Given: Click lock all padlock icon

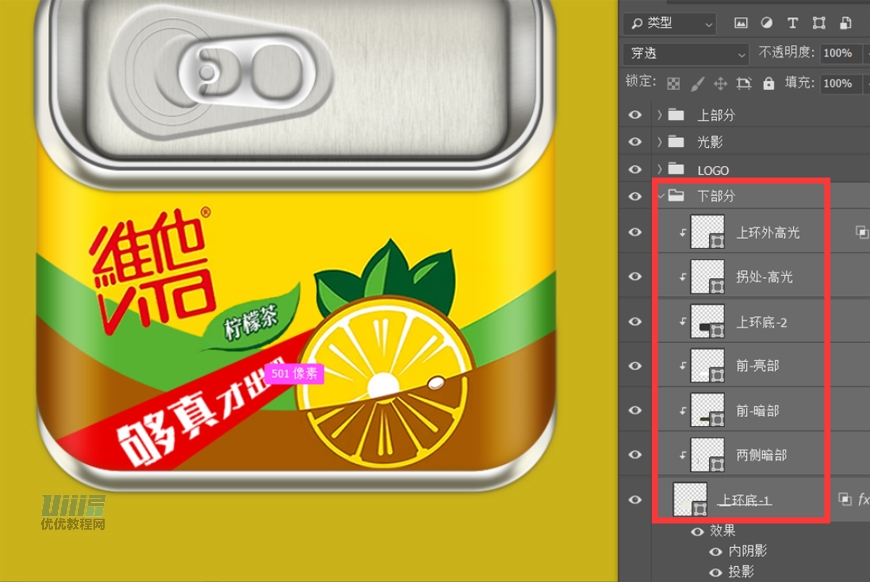Looking at the screenshot, I should coord(768,83).
